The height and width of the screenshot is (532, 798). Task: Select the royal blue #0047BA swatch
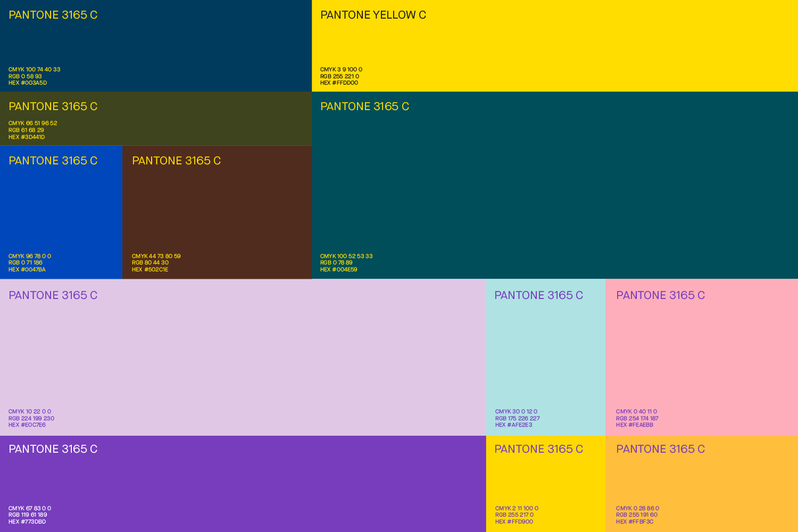(x=61, y=212)
